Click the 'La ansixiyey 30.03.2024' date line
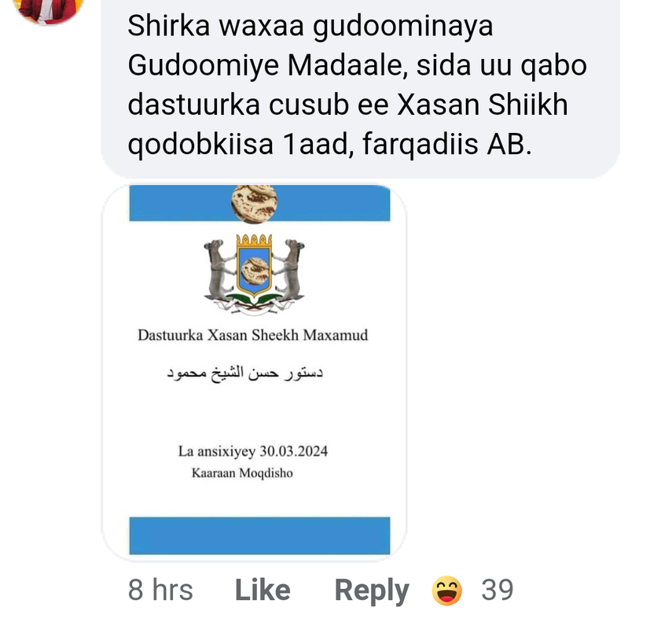 pyautogui.click(x=253, y=451)
